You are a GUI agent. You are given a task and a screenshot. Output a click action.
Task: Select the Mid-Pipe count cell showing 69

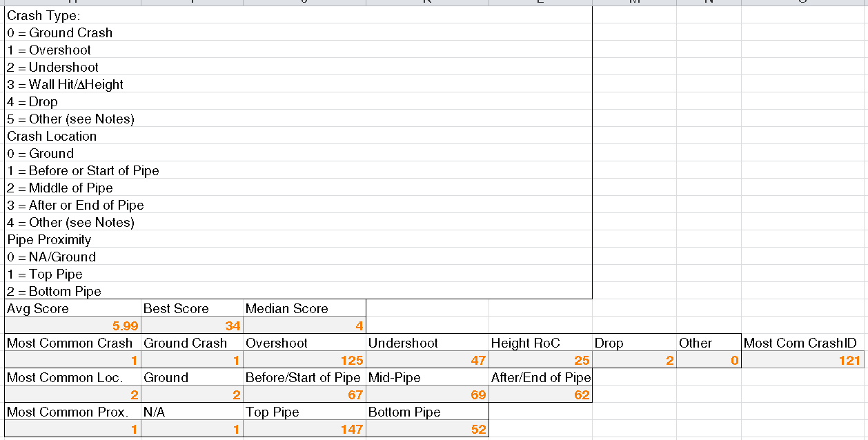427,394
